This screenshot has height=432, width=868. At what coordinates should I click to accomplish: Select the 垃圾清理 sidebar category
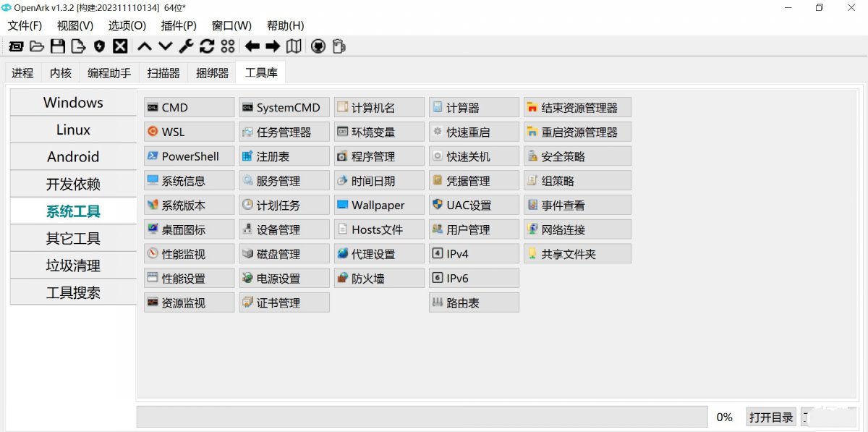tap(73, 266)
